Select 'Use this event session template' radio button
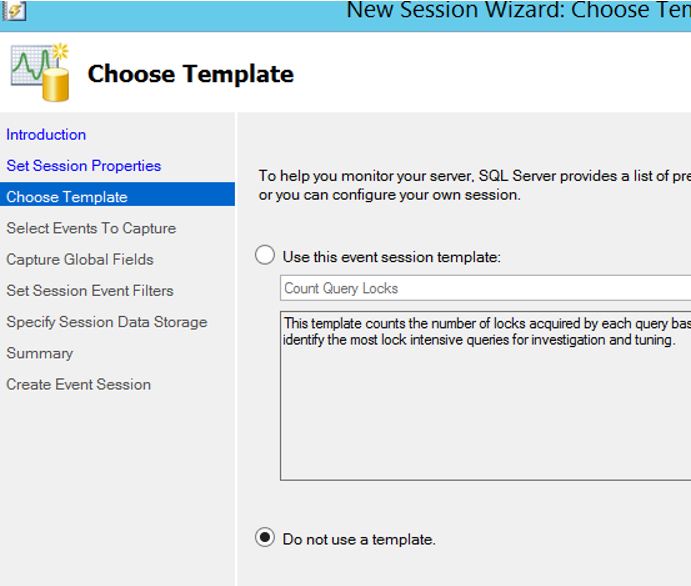The width and height of the screenshot is (691, 586). pyautogui.click(x=265, y=255)
